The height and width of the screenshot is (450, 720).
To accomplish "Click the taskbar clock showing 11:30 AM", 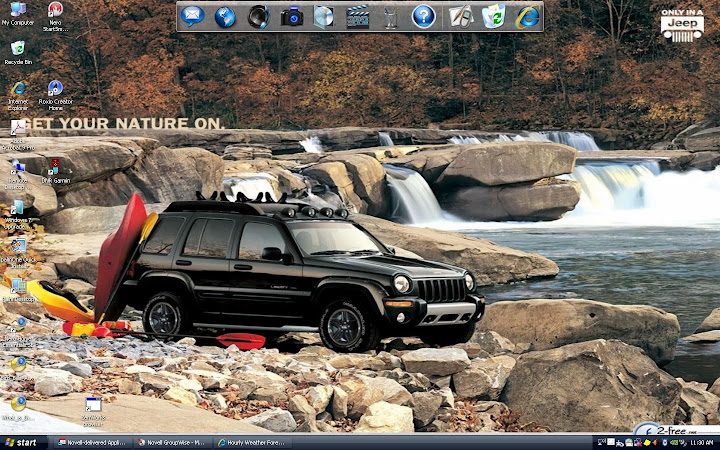I will click(702, 443).
